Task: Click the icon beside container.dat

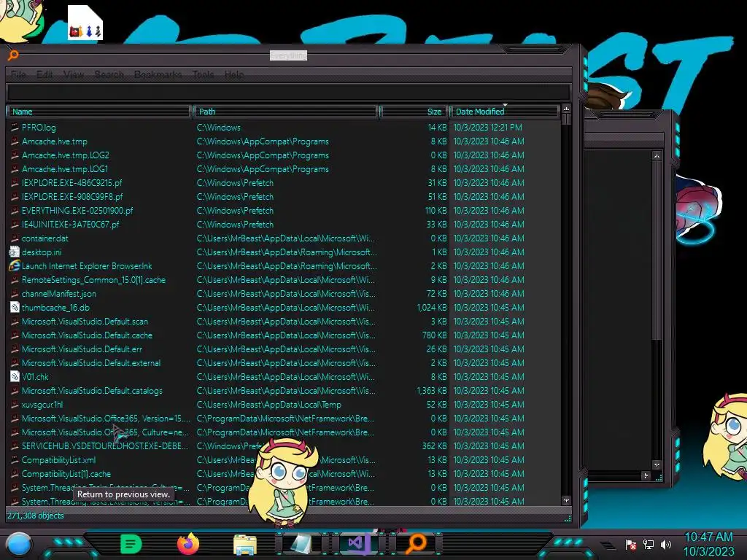Action: [15, 238]
